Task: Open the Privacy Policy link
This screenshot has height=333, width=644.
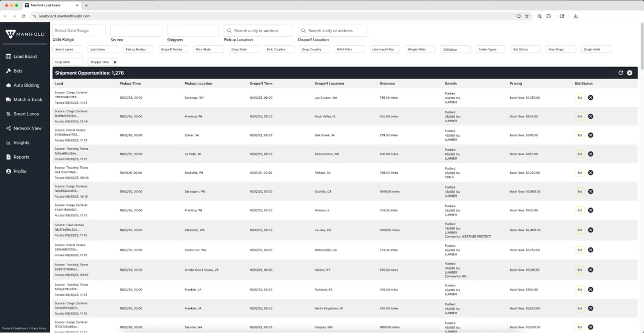Action: [x=38, y=328]
